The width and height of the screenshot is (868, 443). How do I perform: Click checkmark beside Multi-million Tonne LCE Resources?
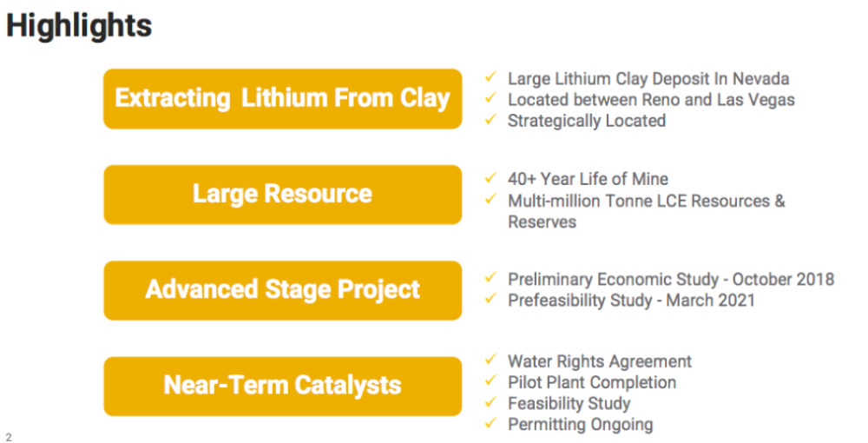pyautogui.click(x=490, y=199)
